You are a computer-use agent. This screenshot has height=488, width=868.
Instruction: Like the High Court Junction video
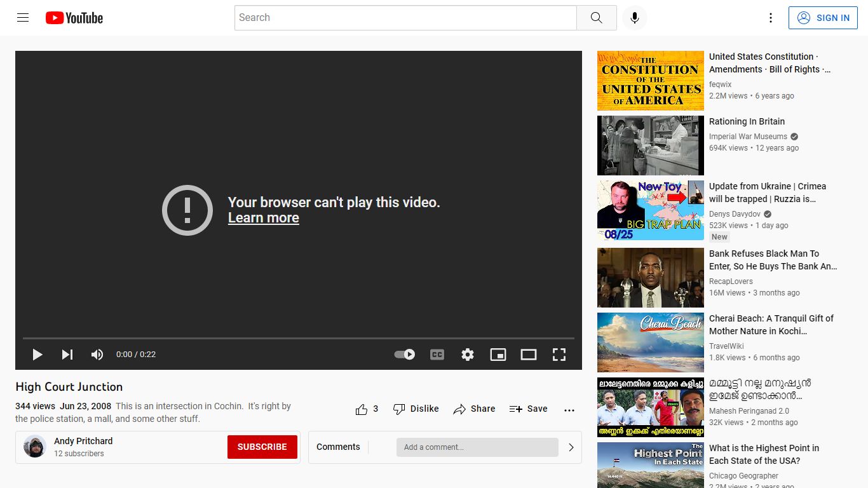(x=367, y=409)
